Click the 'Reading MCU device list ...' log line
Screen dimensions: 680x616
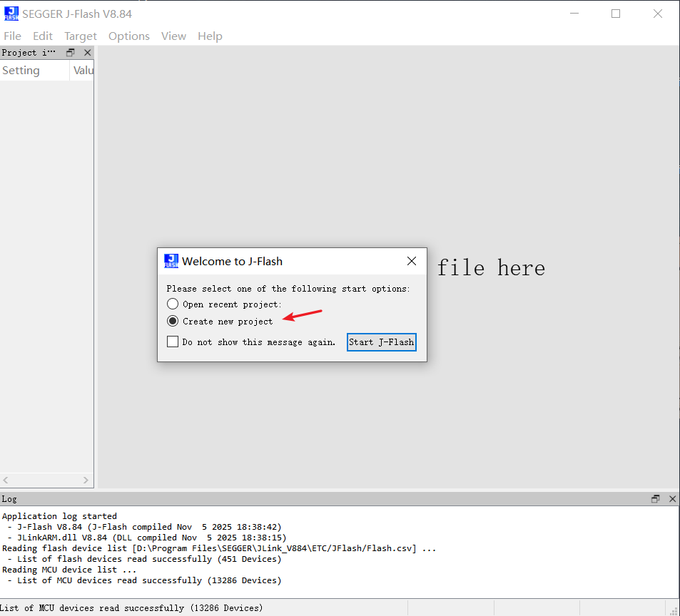pos(69,570)
